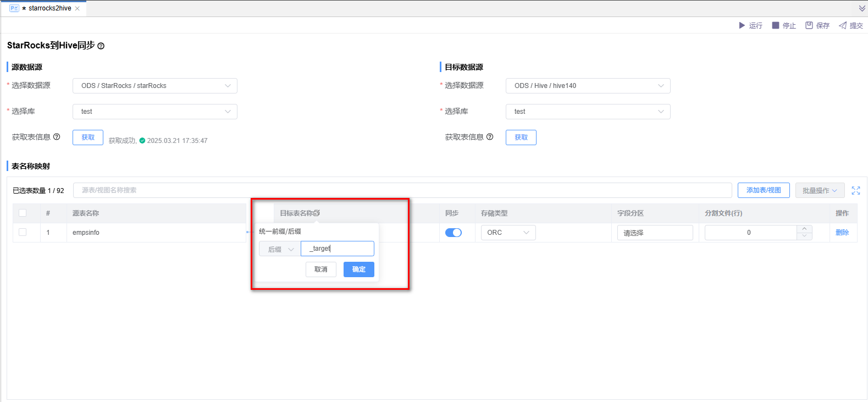
Task: Click help icon beside source 获取表信息
Action: pos(57,137)
